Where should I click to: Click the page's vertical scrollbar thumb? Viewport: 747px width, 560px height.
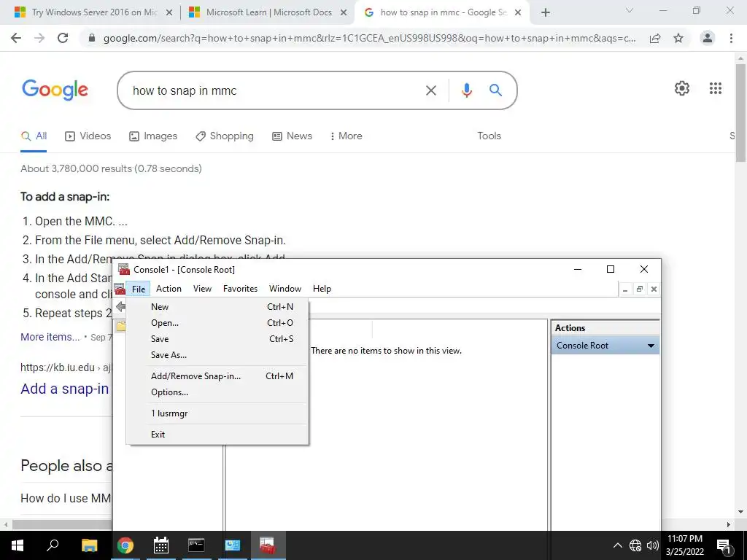pyautogui.click(x=741, y=113)
